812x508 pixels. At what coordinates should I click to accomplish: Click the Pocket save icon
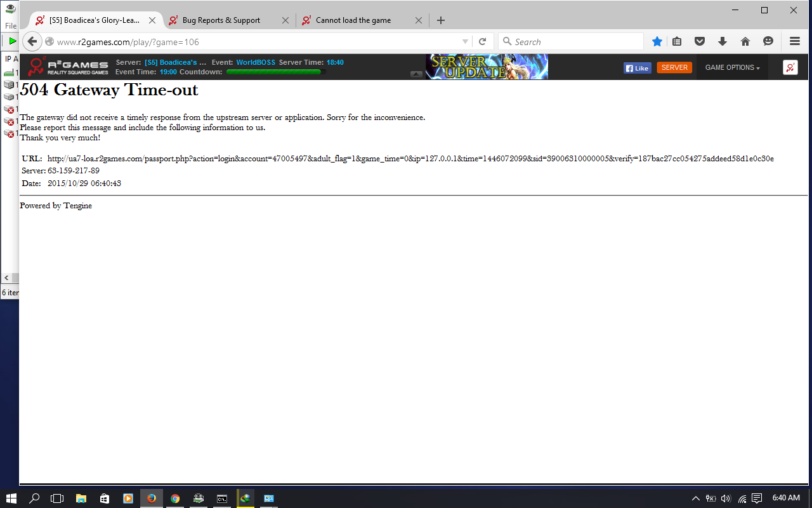click(x=700, y=42)
